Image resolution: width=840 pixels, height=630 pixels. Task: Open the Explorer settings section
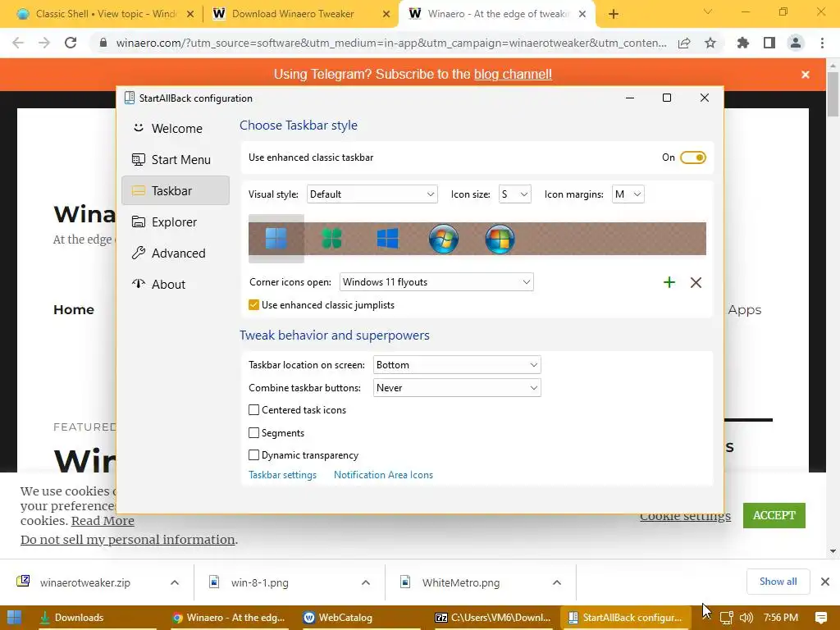point(176,221)
